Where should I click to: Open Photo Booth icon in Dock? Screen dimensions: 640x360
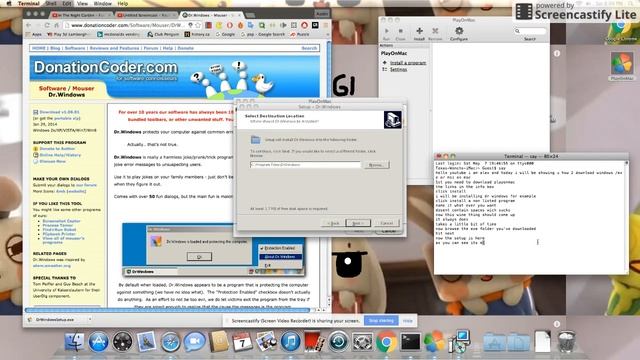[314, 342]
